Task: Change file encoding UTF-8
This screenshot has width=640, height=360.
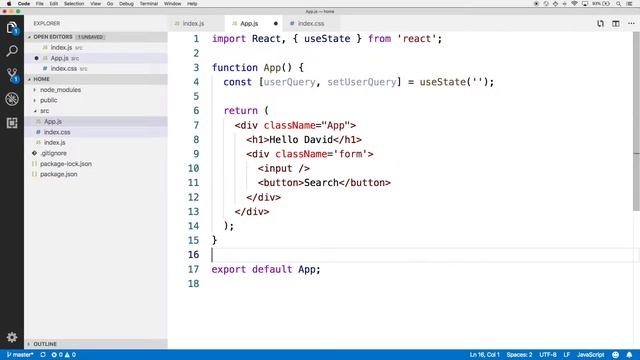Action: click(x=548, y=355)
